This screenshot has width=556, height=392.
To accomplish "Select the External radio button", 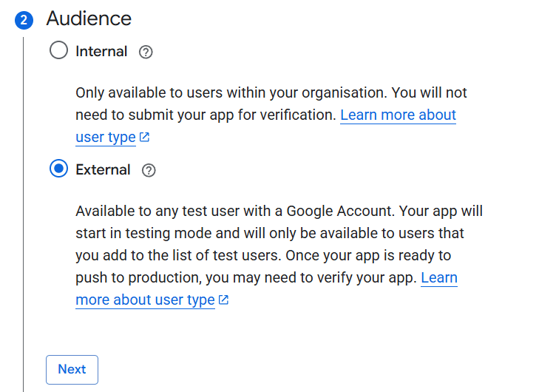I will 58,169.
